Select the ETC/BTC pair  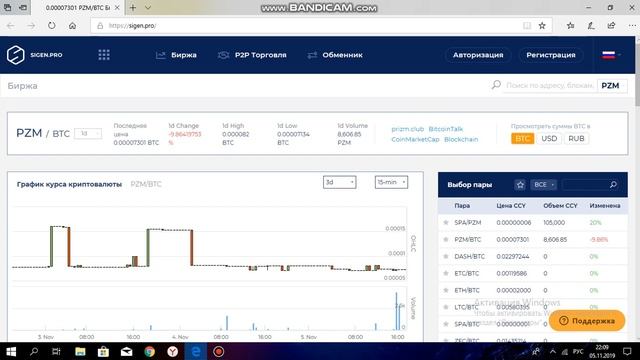tap(533, 273)
